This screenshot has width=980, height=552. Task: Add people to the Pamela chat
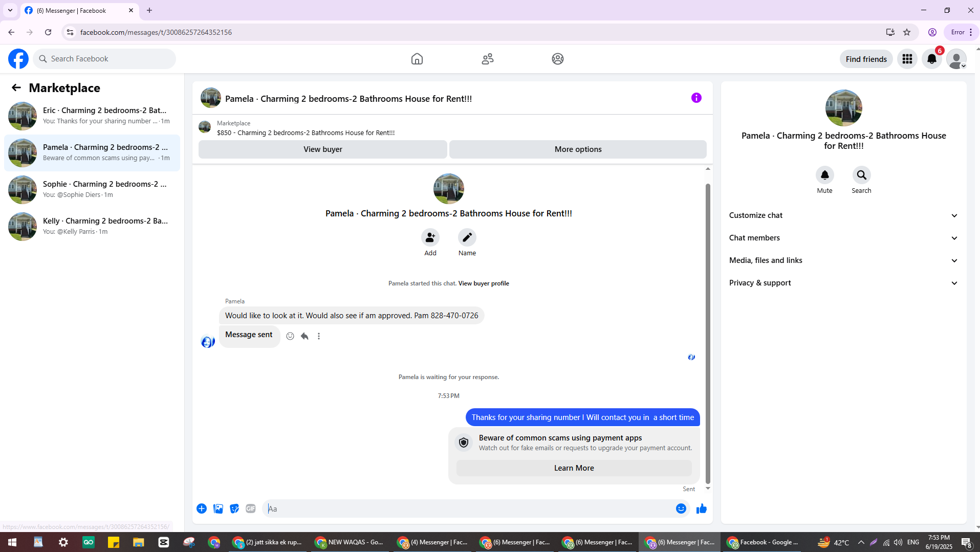[x=430, y=237]
